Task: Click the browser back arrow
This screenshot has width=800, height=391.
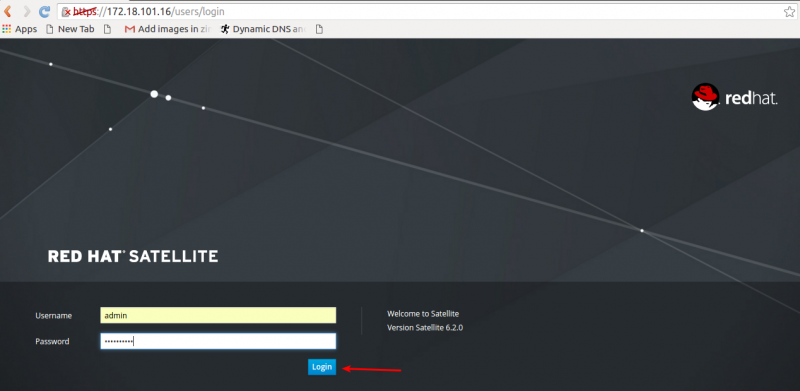Action: [8, 11]
